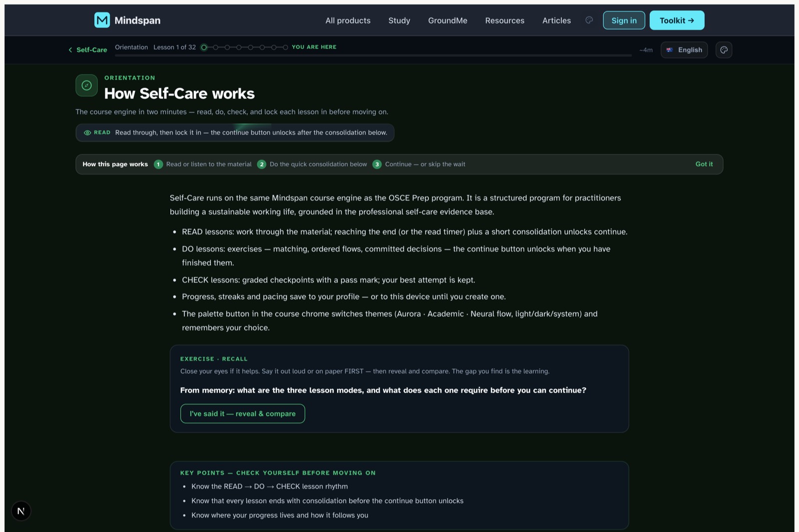The height and width of the screenshot is (532, 799).
Task: Open the All products menu
Action: pyautogui.click(x=348, y=20)
